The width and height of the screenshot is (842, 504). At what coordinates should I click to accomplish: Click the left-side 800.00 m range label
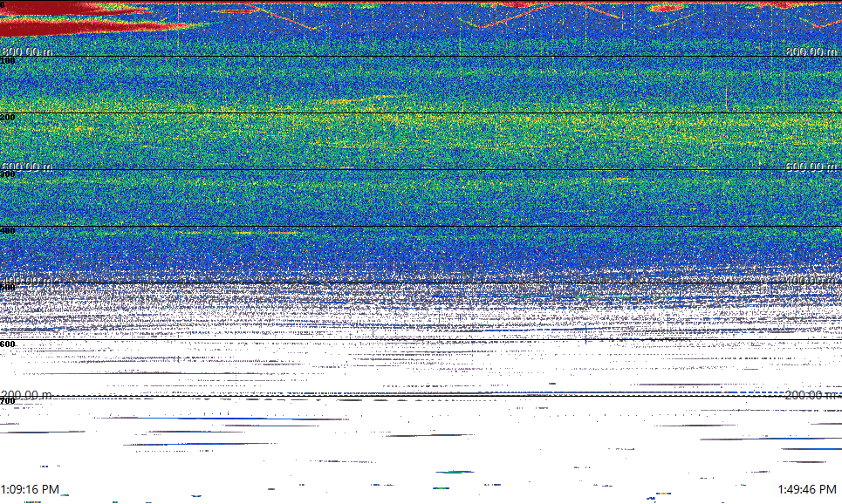point(27,51)
